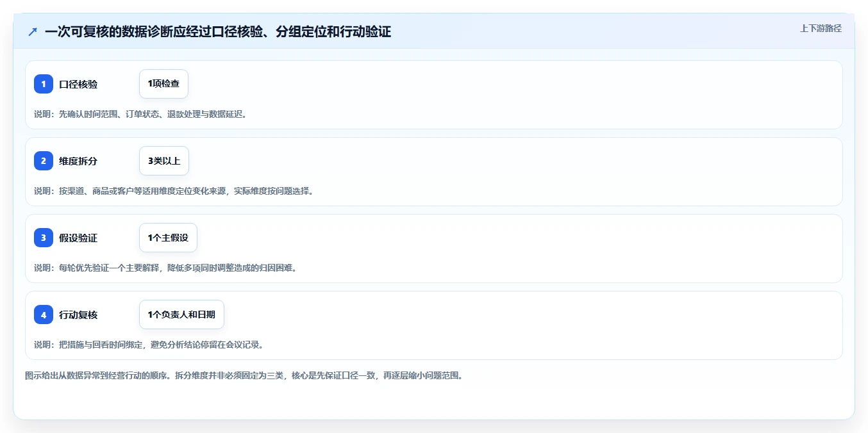The height and width of the screenshot is (433, 868).
Task: Click the "假设验证" step label
Action: click(78, 238)
